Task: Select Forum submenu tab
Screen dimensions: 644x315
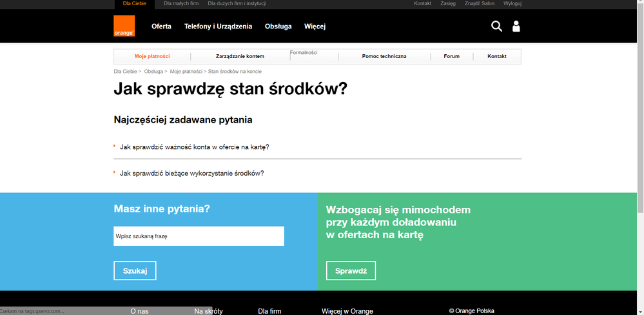Action: (452, 56)
